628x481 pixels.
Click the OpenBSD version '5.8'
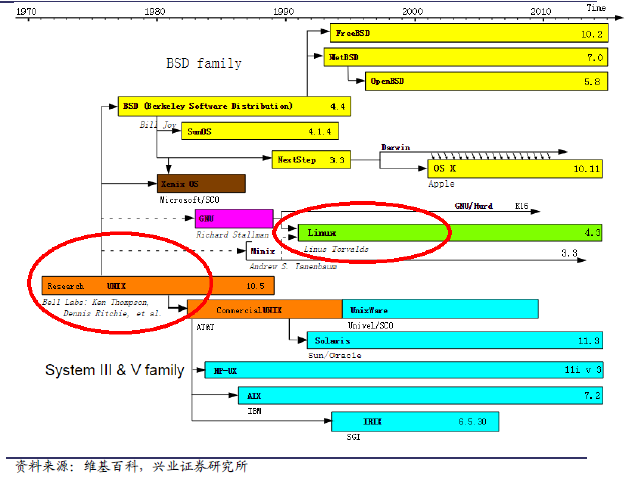(592, 82)
